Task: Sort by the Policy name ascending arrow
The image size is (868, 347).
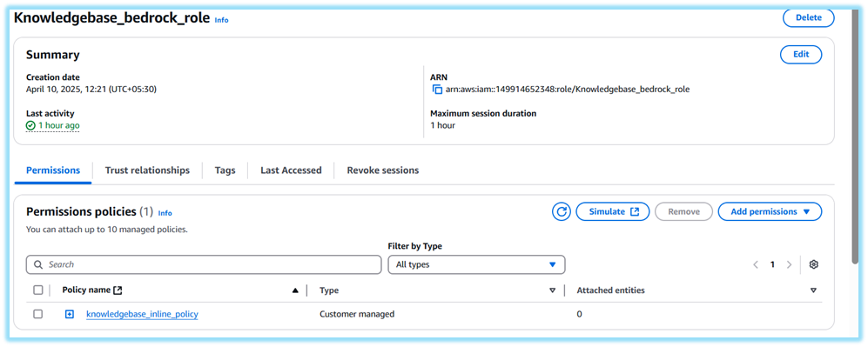Action: point(295,290)
